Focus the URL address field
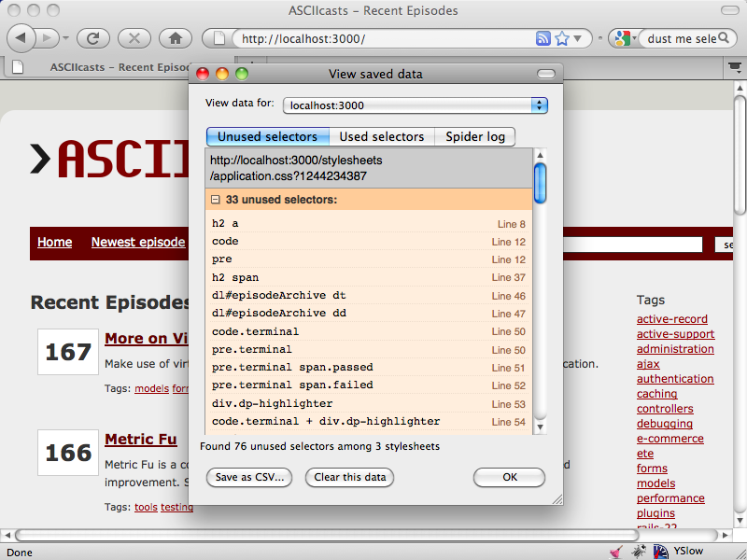The width and height of the screenshot is (747, 560). (x=386, y=38)
